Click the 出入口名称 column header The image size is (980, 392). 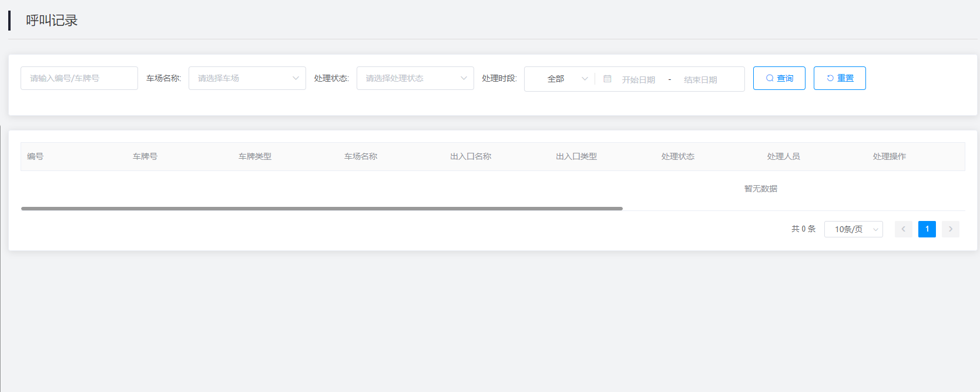(x=471, y=156)
